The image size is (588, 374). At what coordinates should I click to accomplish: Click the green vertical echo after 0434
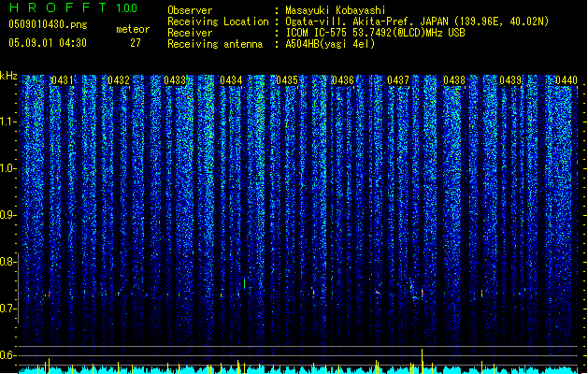(x=245, y=283)
